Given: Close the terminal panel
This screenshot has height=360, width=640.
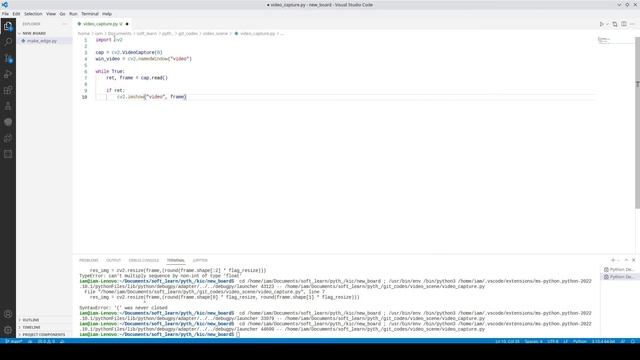Looking at the screenshot, I should point(633,260).
